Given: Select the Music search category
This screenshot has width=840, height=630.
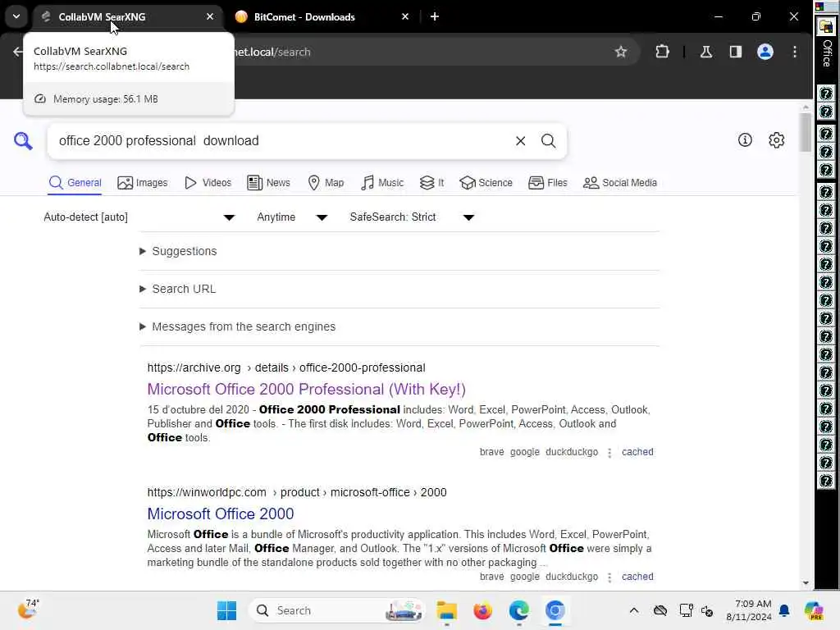Looking at the screenshot, I should click(382, 183).
